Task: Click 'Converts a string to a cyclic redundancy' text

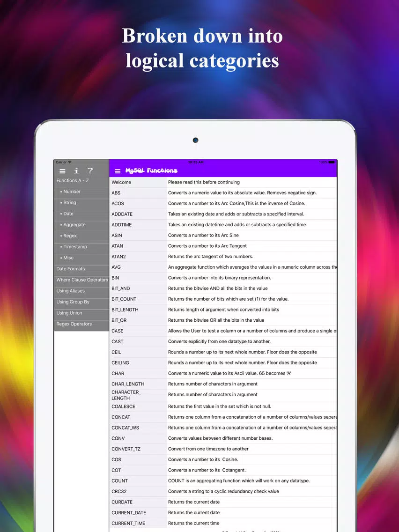Action: pyautogui.click(x=223, y=491)
